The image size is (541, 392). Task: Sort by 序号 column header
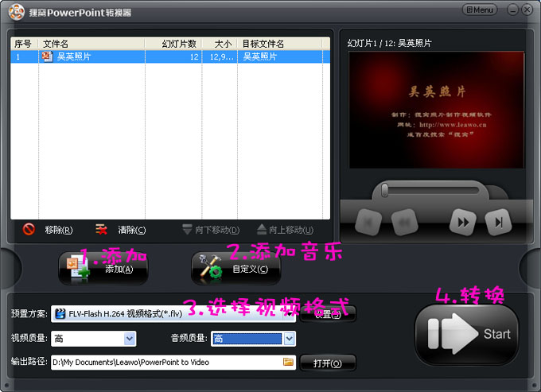24,44
